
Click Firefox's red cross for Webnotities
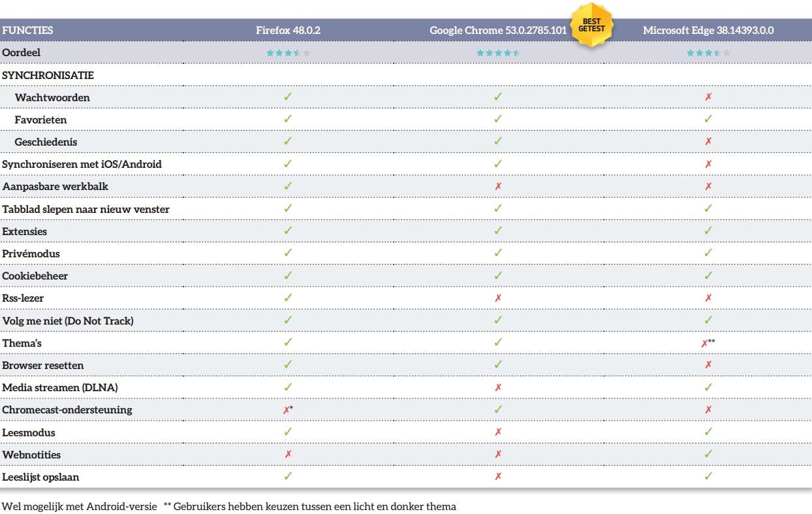click(288, 455)
